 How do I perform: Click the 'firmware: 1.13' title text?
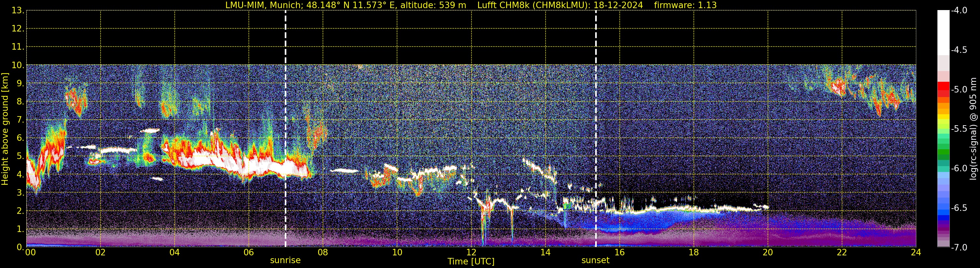(685, 5)
